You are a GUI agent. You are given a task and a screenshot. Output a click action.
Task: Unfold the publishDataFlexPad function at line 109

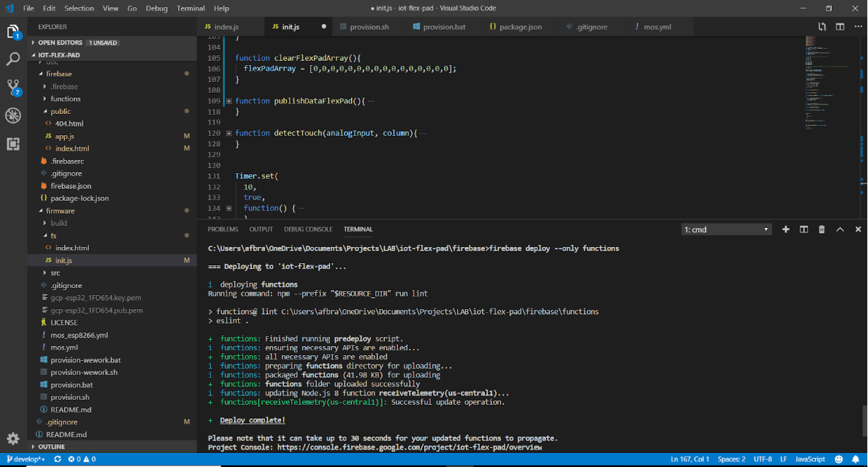click(229, 101)
